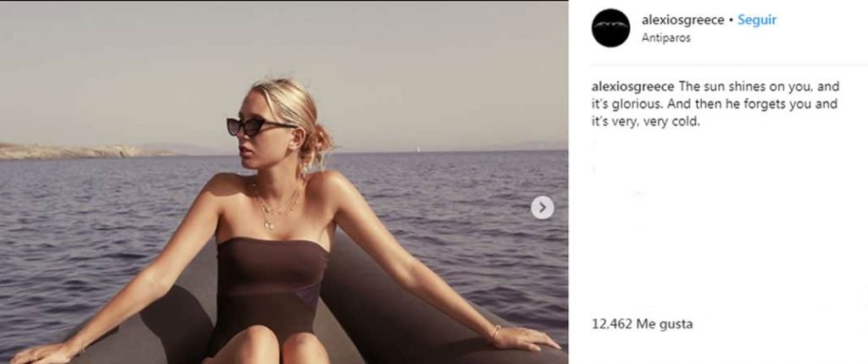Click the dot separator before Seguir
The image size is (868, 364).
click(732, 20)
